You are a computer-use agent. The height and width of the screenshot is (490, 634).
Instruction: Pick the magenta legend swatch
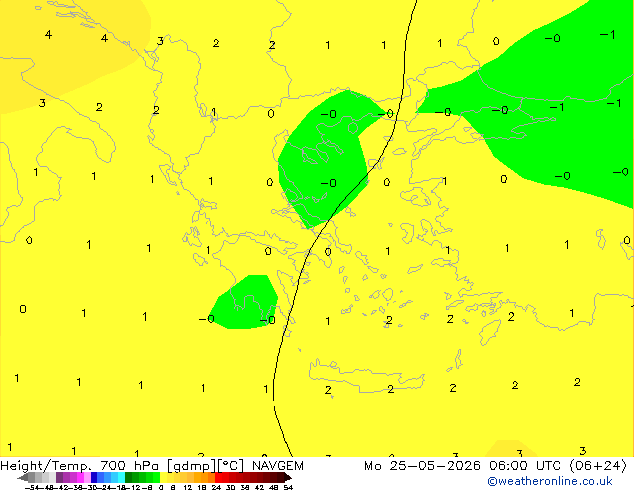pos(80,477)
